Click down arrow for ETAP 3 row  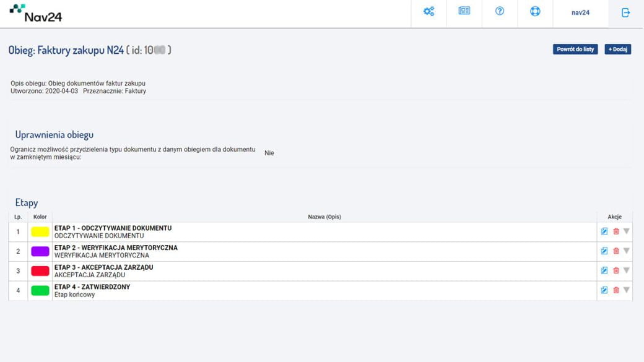point(626,270)
